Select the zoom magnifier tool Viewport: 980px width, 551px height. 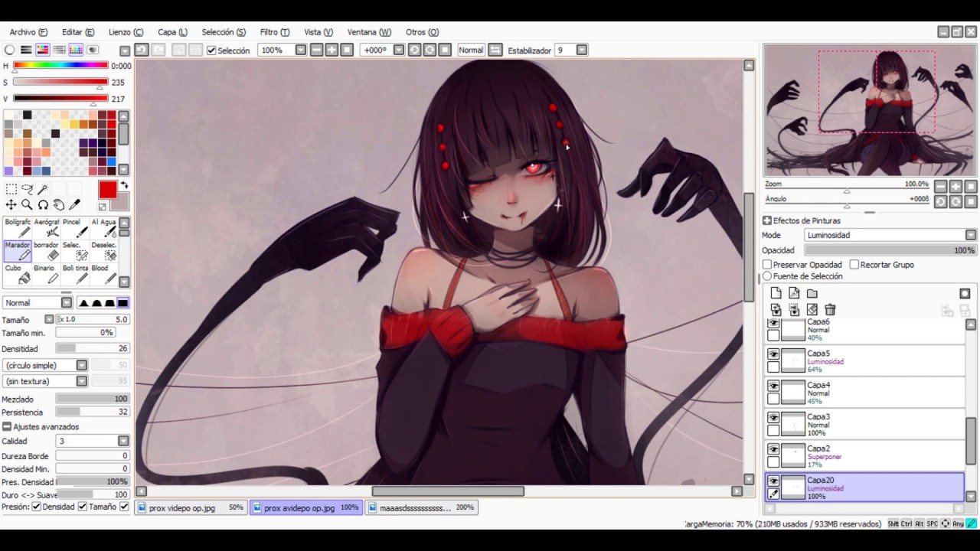[27, 205]
